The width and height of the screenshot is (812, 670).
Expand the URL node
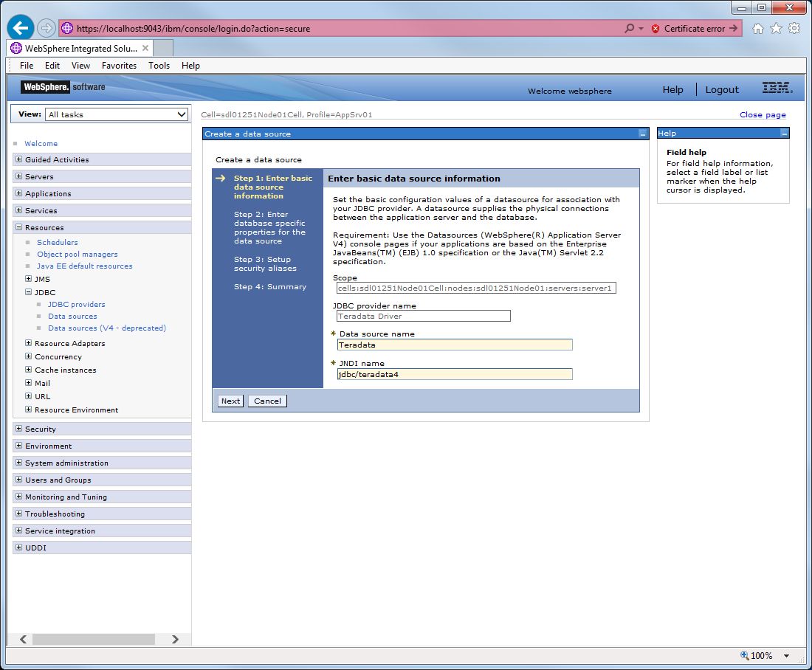pos(29,396)
